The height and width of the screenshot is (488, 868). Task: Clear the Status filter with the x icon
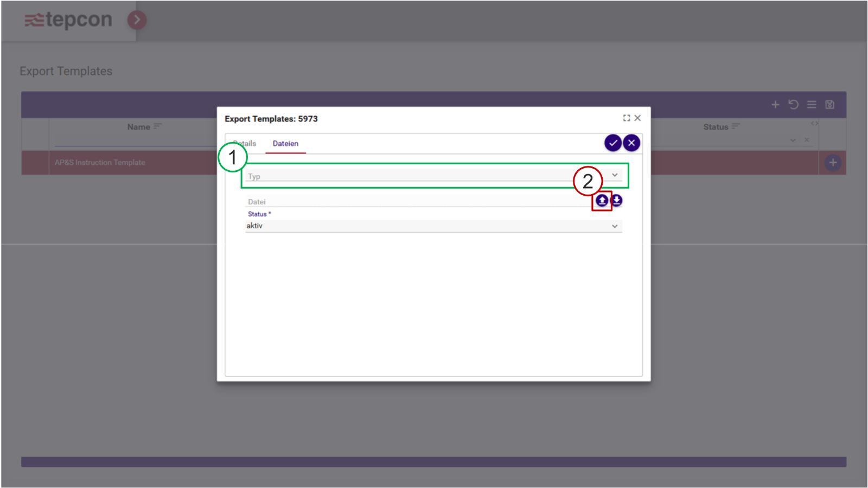coord(807,139)
